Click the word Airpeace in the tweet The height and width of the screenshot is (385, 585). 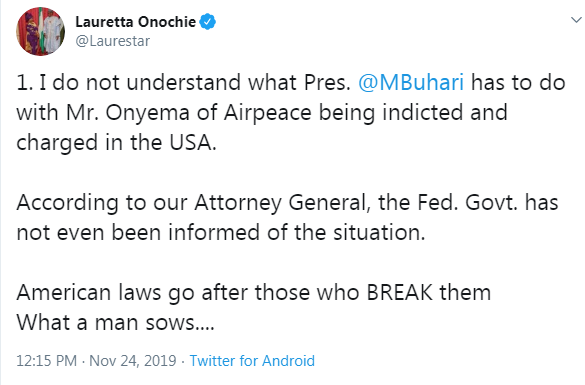268,113
